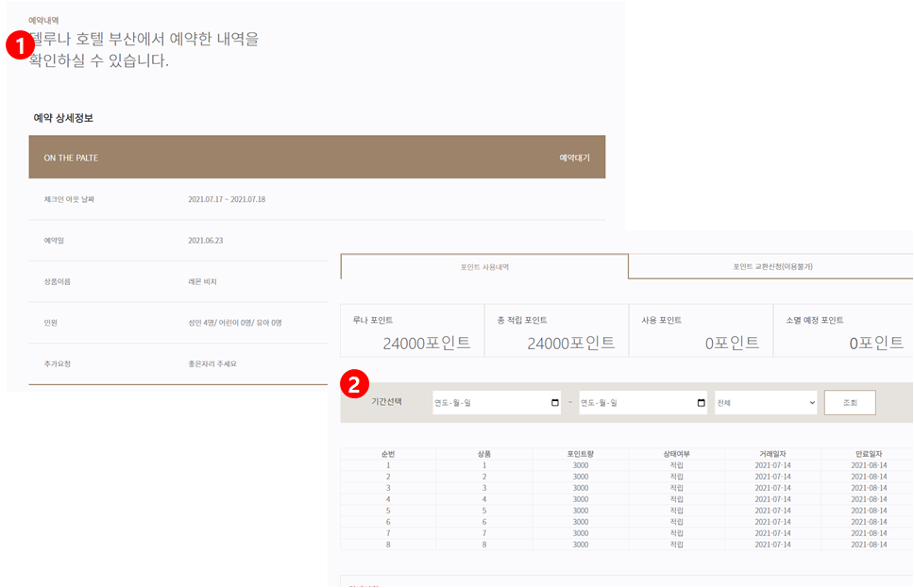The height and width of the screenshot is (588, 914).
Task: Switch to the 포인트 사용내역 tab
Action: [484, 267]
